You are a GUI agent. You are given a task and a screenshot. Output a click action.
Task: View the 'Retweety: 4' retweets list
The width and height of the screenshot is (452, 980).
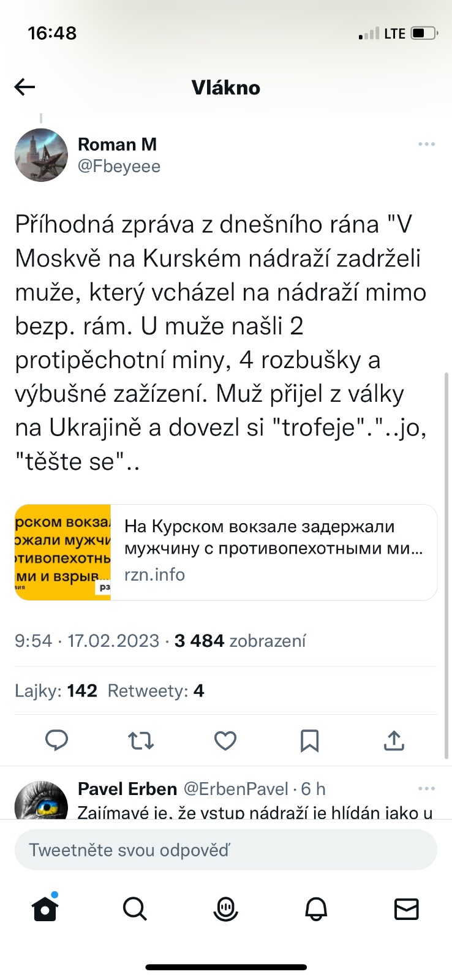point(156,691)
